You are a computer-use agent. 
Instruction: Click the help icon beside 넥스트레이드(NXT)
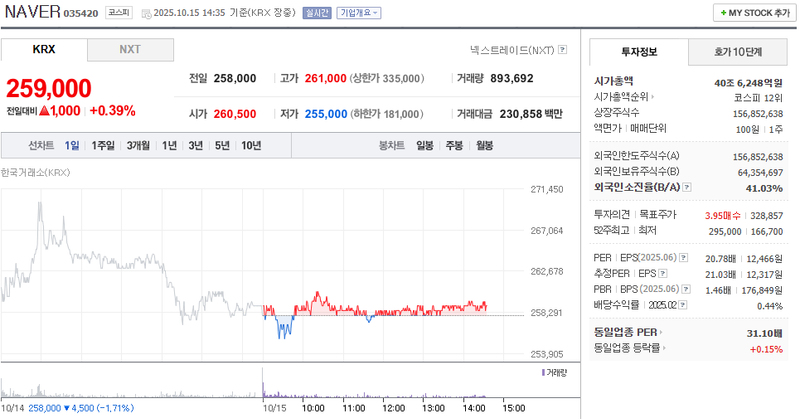(562, 49)
